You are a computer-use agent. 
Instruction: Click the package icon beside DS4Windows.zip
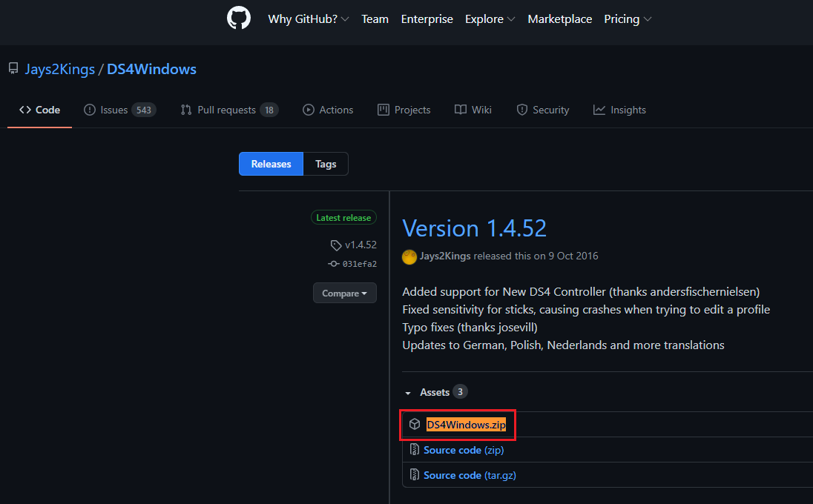pyautogui.click(x=414, y=424)
